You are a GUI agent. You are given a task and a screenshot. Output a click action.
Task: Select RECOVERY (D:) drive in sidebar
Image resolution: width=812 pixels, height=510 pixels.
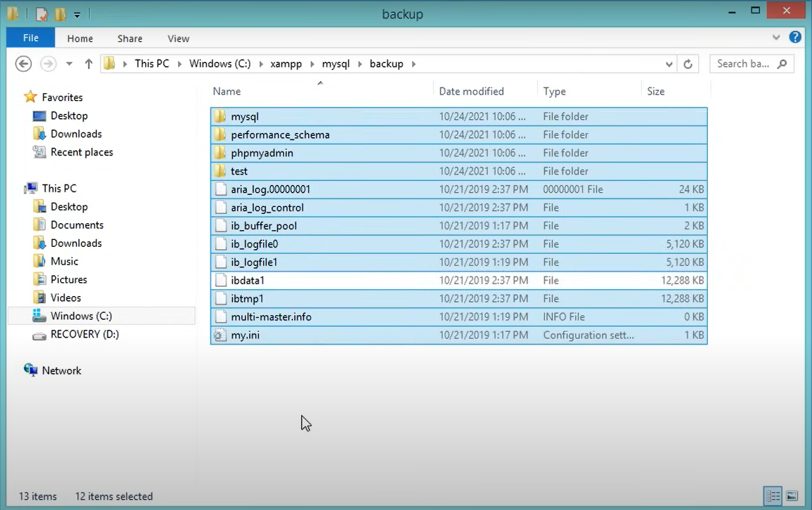84,334
